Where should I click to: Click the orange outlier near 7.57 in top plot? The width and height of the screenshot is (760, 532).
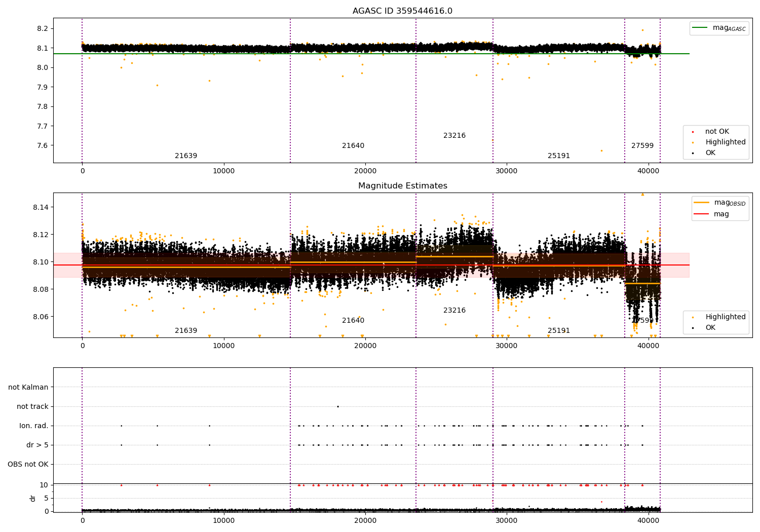click(601, 150)
